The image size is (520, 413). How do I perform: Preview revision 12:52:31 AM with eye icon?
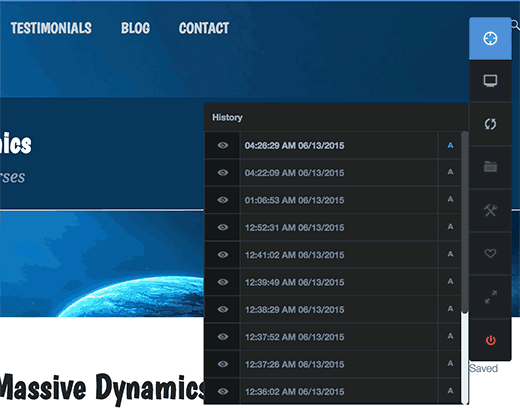[x=223, y=227]
